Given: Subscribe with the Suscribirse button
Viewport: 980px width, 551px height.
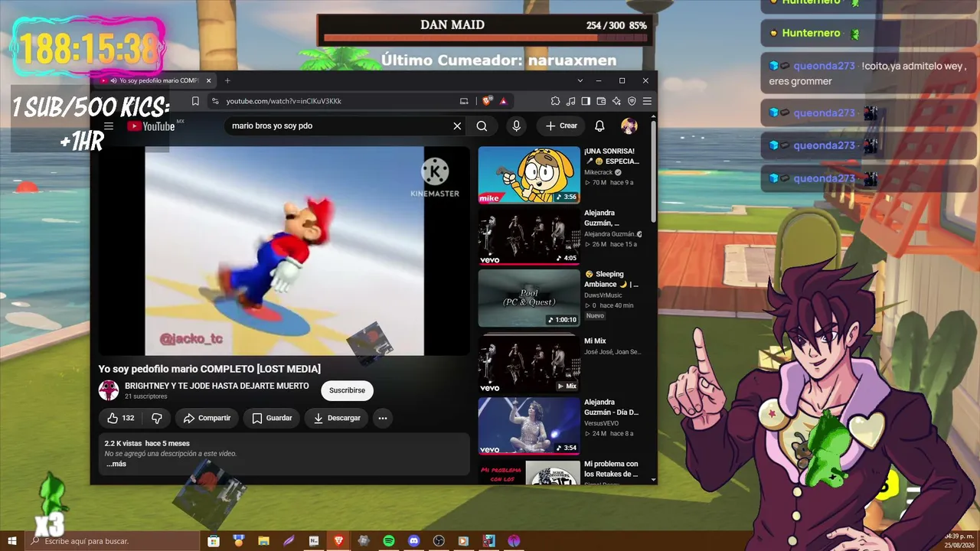Looking at the screenshot, I should coord(347,390).
